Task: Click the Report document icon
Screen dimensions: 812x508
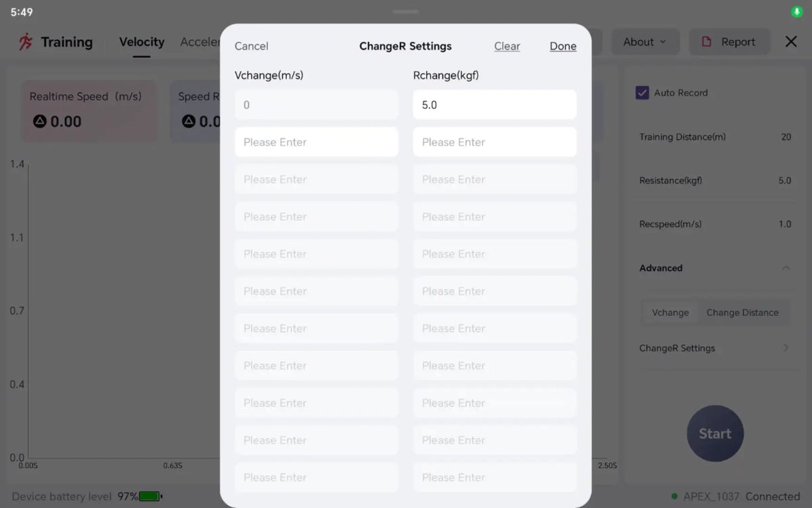Action: point(706,42)
